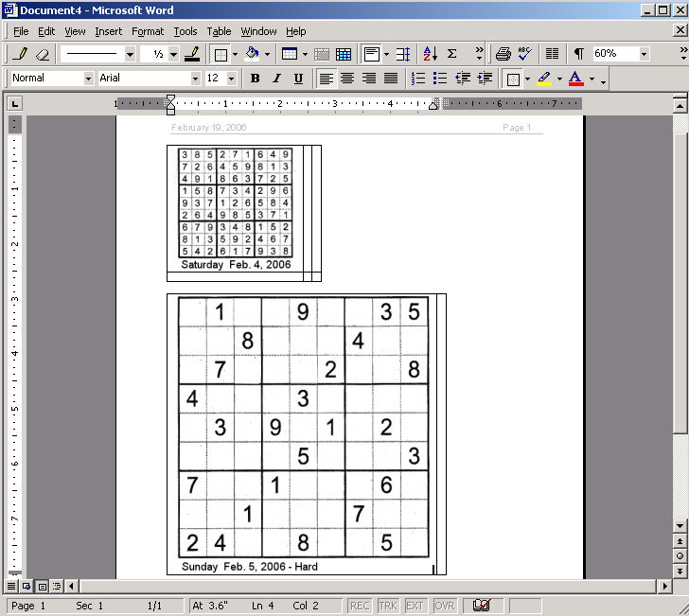
Task: Click the Sort Ascending icon
Action: click(x=430, y=54)
